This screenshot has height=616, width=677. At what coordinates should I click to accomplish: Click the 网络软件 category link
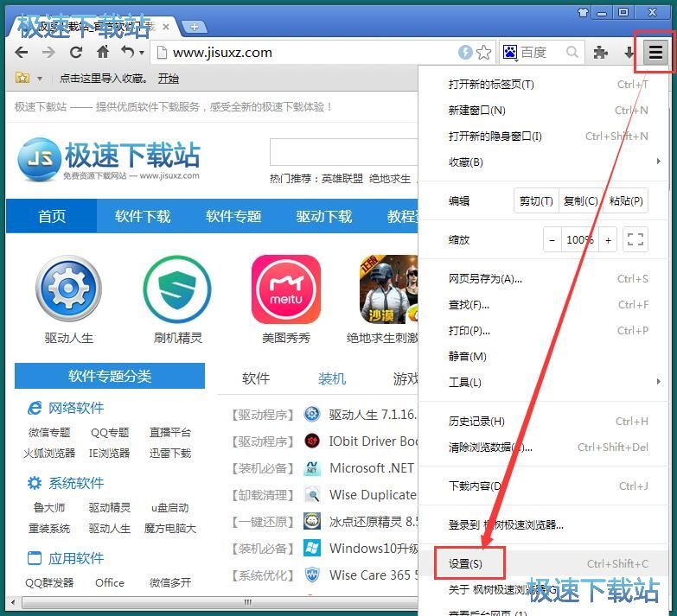[76, 408]
